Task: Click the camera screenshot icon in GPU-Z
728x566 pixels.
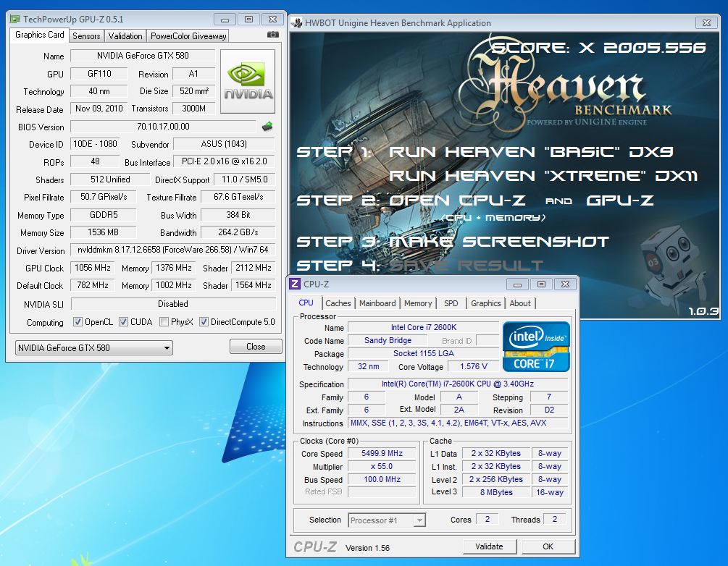Action: (272, 35)
